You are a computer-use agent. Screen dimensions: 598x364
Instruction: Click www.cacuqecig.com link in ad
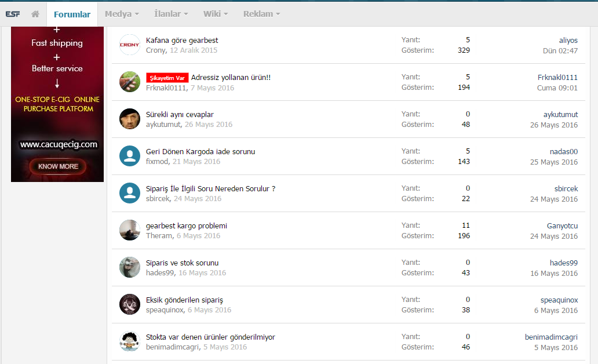tap(59, 144)
